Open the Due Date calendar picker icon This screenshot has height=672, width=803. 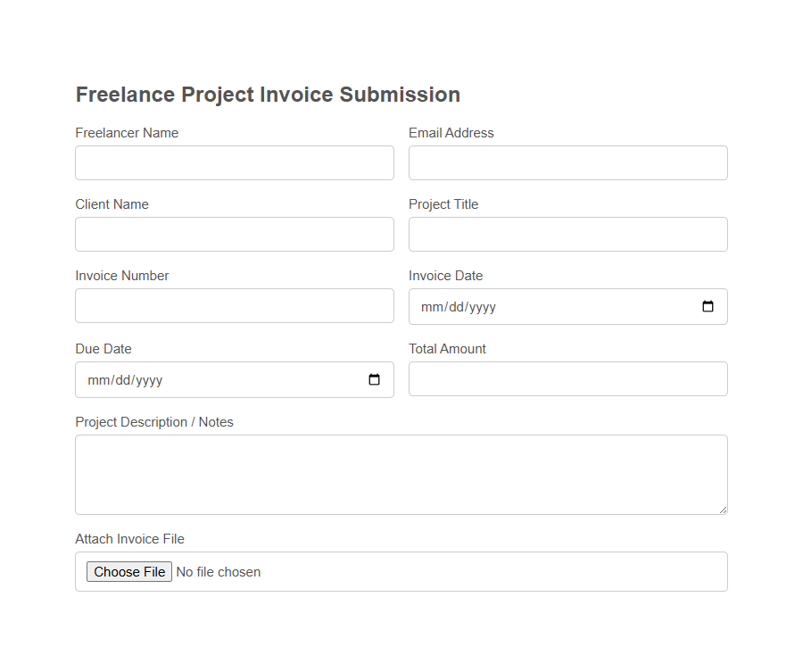[373, 379]
